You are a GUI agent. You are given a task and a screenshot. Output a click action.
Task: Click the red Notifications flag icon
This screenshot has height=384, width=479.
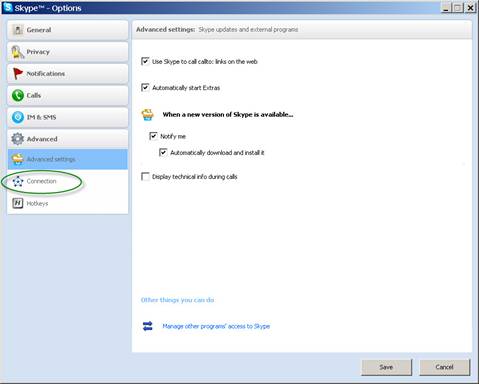point(17,74)
